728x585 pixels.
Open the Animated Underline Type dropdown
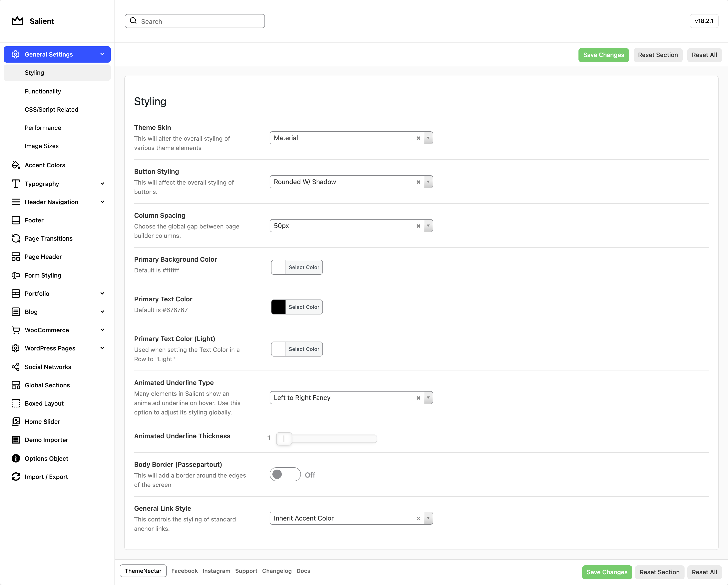coord(351,398)
